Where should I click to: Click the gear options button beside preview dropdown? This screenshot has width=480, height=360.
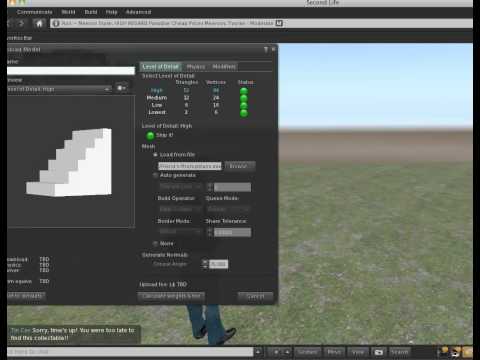(121, 88)
